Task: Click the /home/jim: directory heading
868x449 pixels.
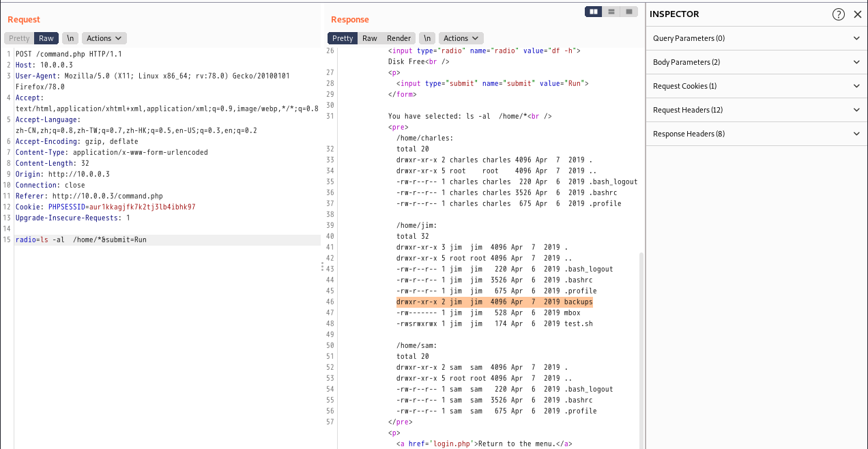Action: 416,225
